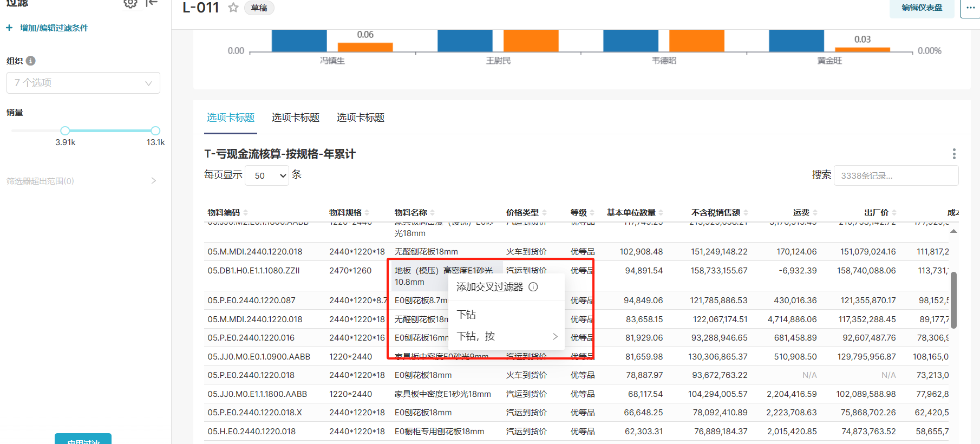Open the filter settings gear icon
Viewport: 980px width, 444px height.
(130, 3)
